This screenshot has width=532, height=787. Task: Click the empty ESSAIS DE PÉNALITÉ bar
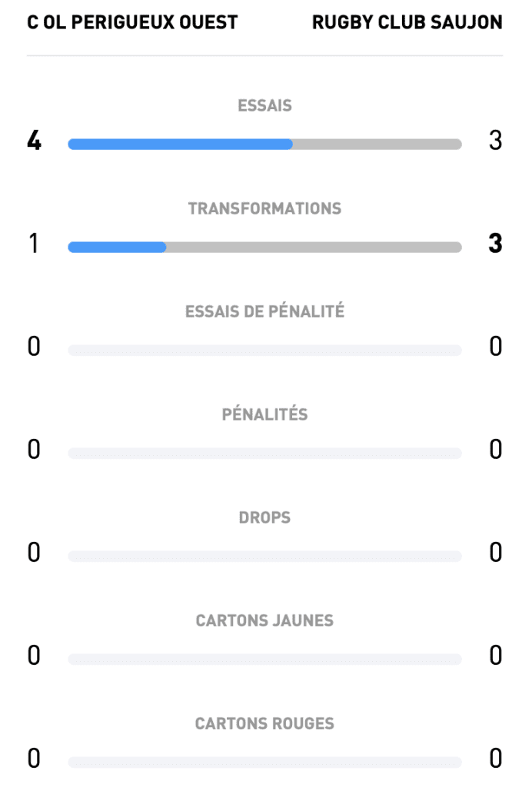(x=264, y=350)
